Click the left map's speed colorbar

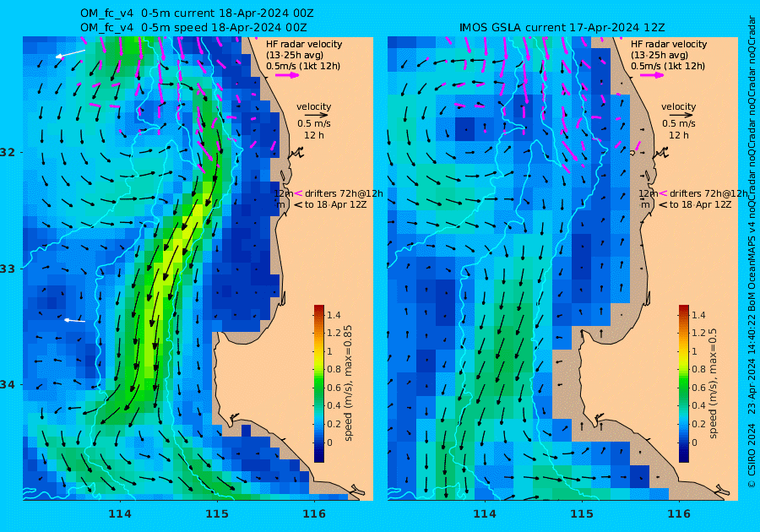click(319, 383)
